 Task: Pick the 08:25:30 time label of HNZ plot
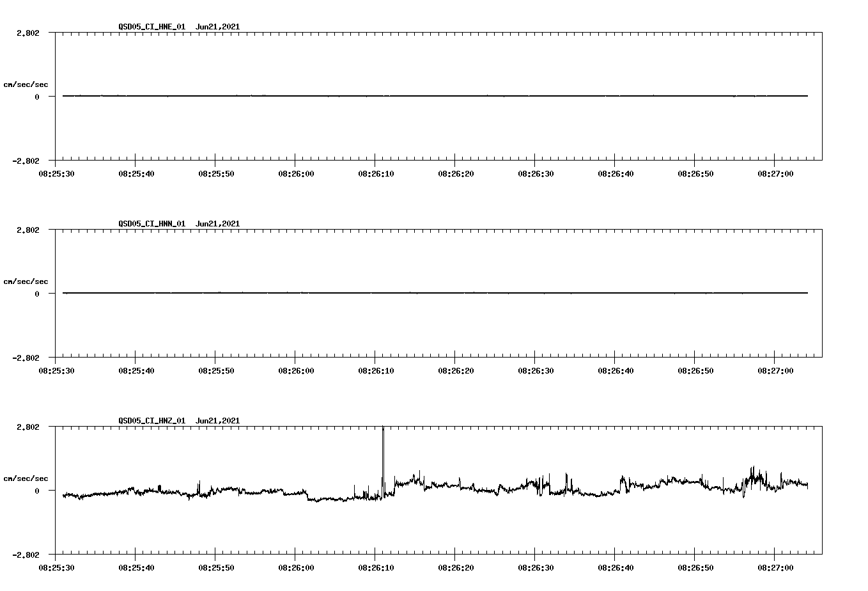tap(56, 568)
